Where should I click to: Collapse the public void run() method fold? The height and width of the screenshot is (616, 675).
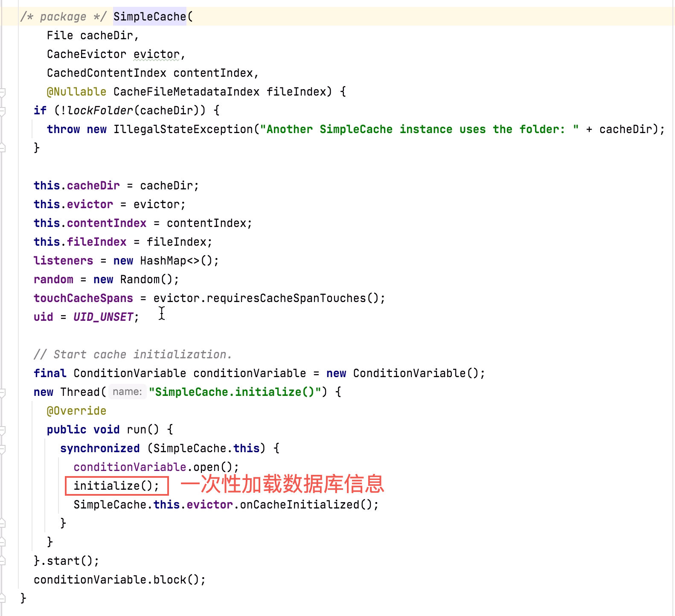point(3,430)
